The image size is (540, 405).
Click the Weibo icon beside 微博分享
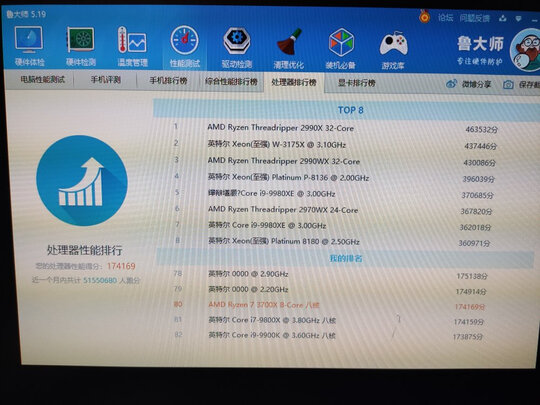(451, 84)
